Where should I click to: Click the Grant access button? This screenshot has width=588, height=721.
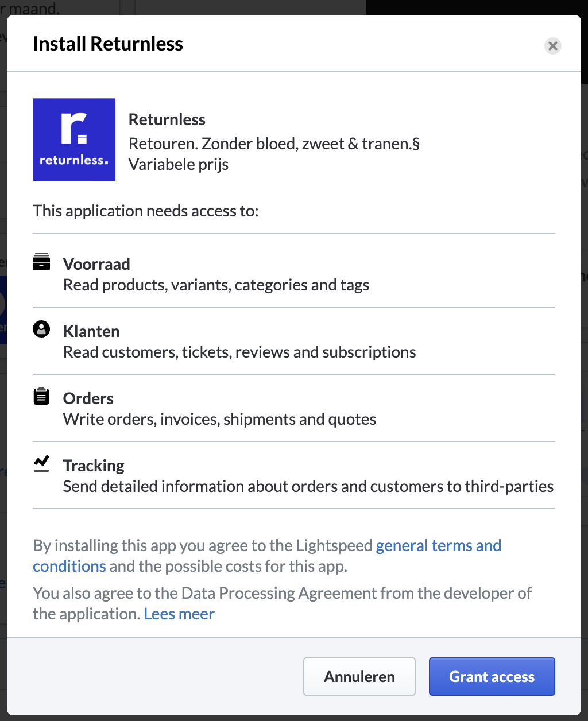tap(492, 676)
